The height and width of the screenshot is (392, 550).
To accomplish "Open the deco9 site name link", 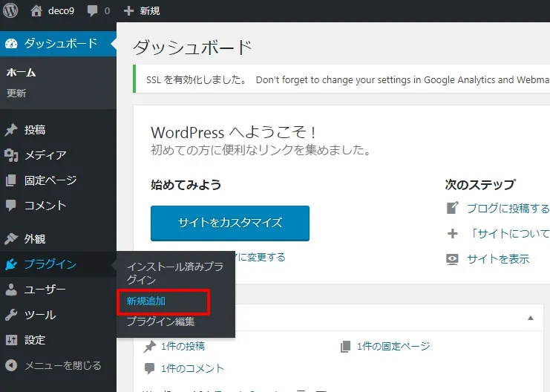I will [61, 11].
